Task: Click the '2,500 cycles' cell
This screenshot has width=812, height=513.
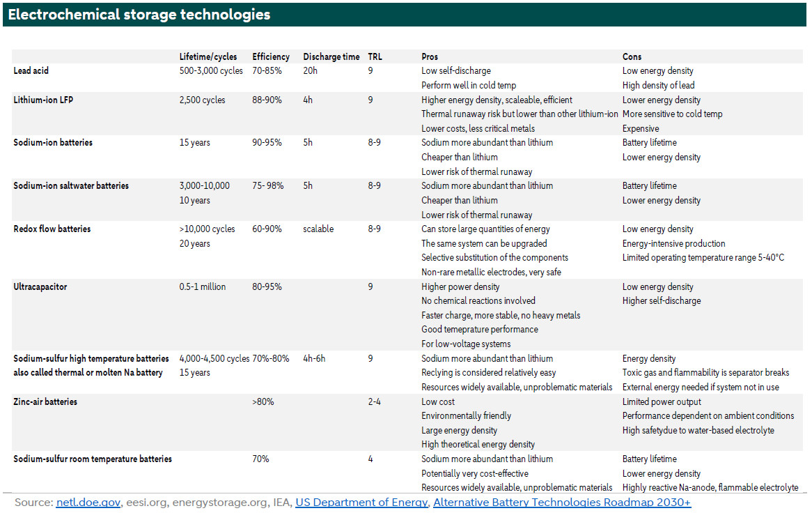Action: point(202,100)
